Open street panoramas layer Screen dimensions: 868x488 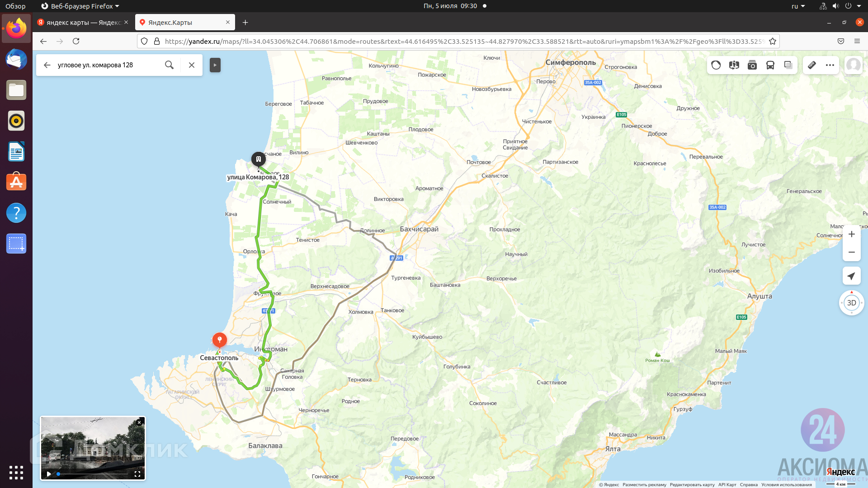coord(734,65)
